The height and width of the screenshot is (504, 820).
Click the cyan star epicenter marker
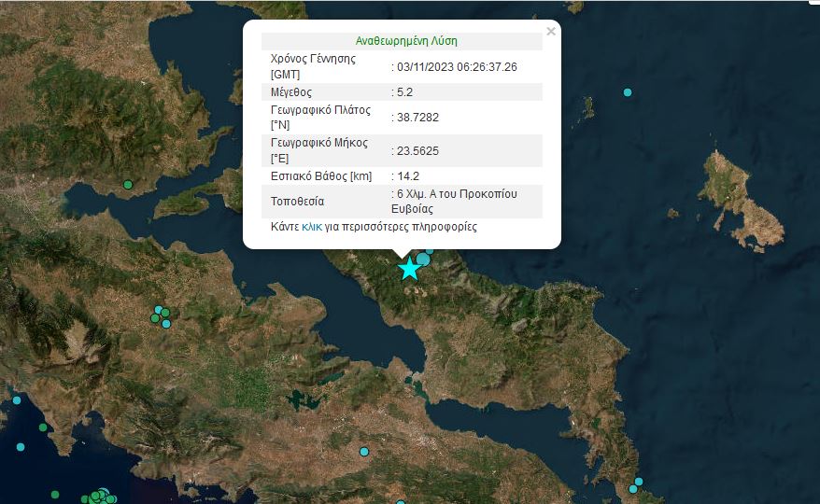coord(409,269)
